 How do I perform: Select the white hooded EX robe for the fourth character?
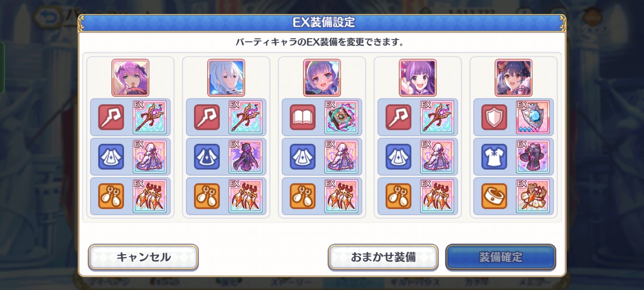437,157
